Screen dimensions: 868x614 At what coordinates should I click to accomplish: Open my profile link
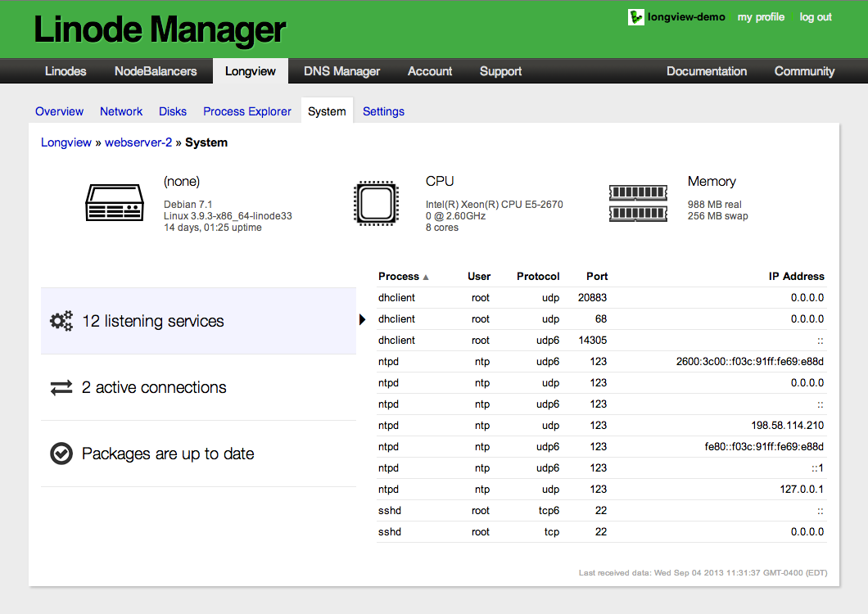[x=761, y=17]
